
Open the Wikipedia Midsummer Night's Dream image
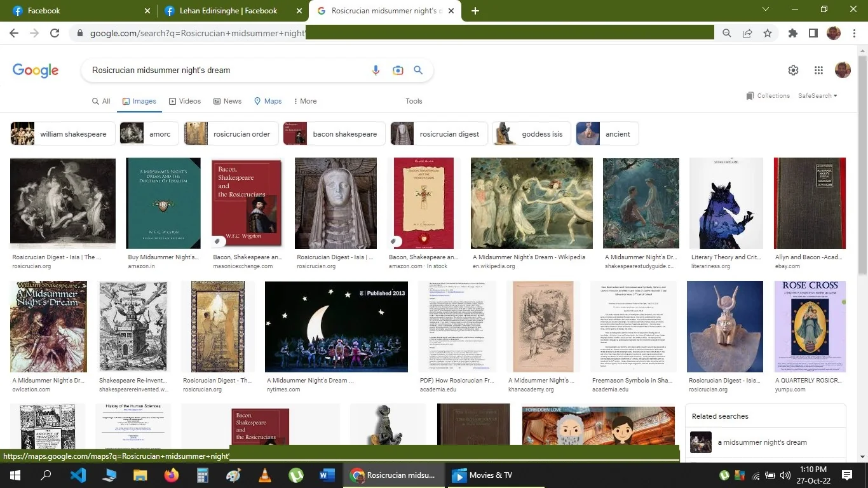pyautogui.click(x=532, y=203)
